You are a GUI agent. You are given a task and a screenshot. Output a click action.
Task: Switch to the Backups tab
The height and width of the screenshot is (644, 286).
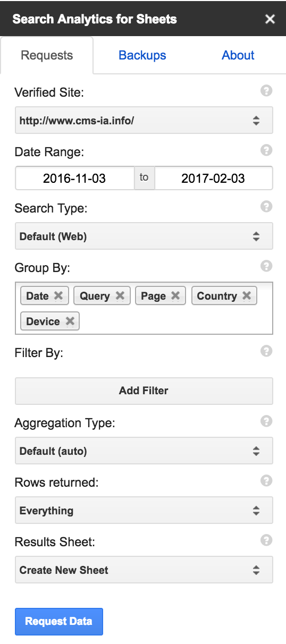coord(142,55)
